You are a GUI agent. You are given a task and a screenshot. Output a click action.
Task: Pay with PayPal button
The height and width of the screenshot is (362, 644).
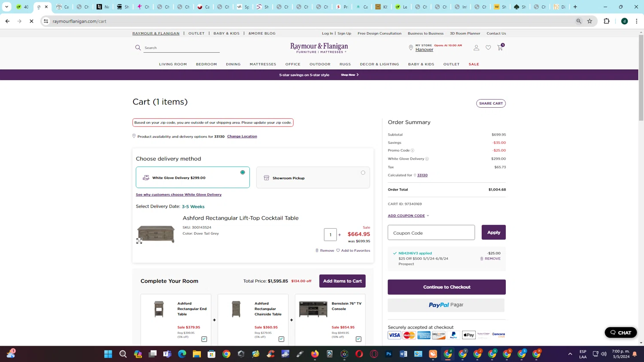point(446,305)
